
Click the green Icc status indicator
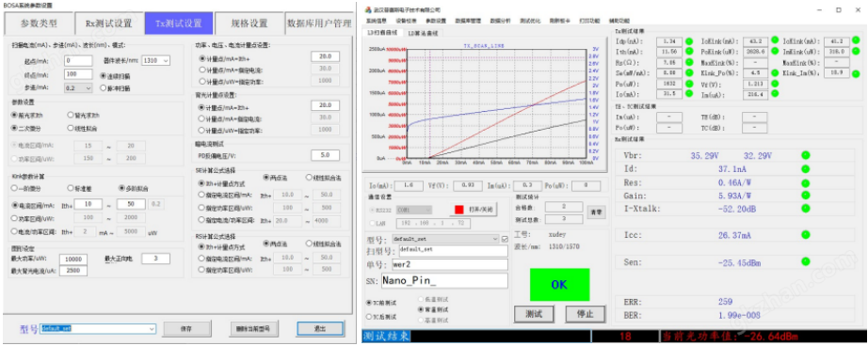[x=806, y=235]
